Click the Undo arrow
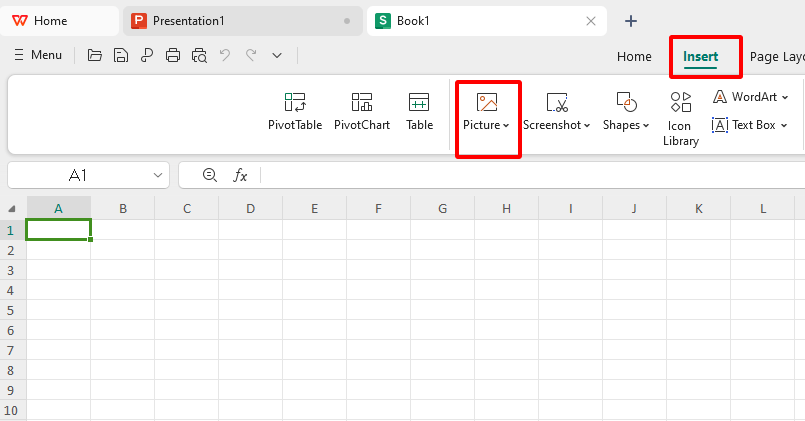 (225, 54)
